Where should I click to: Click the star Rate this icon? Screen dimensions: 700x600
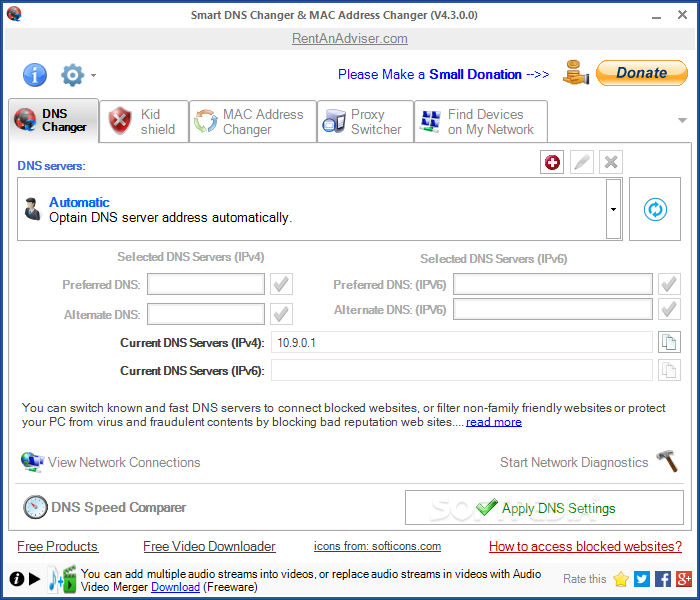621,578
